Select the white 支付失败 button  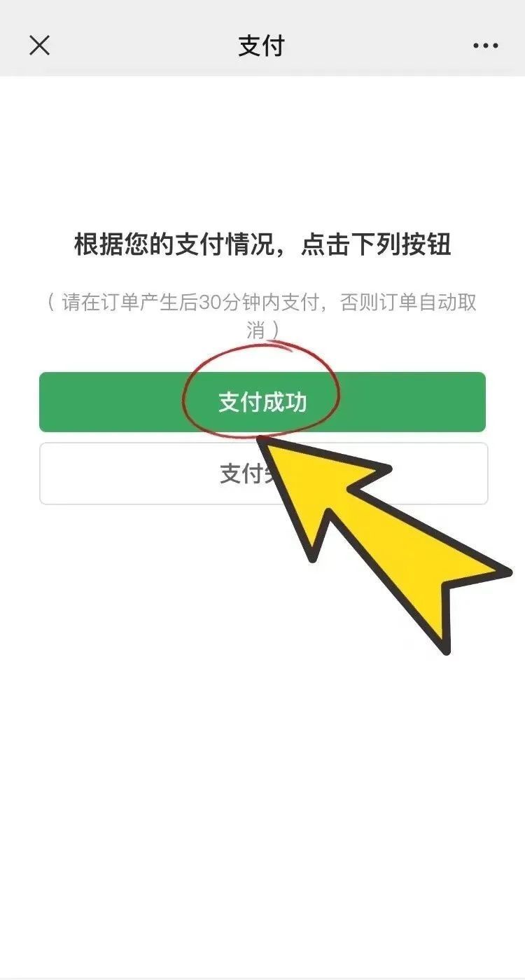pyautogui.click(x=263, y=474)
